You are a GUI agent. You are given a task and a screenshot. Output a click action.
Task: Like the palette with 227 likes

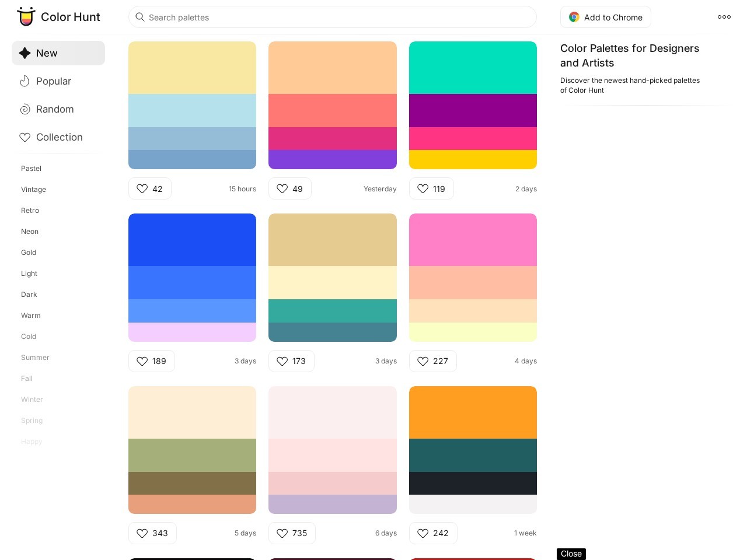433,361
